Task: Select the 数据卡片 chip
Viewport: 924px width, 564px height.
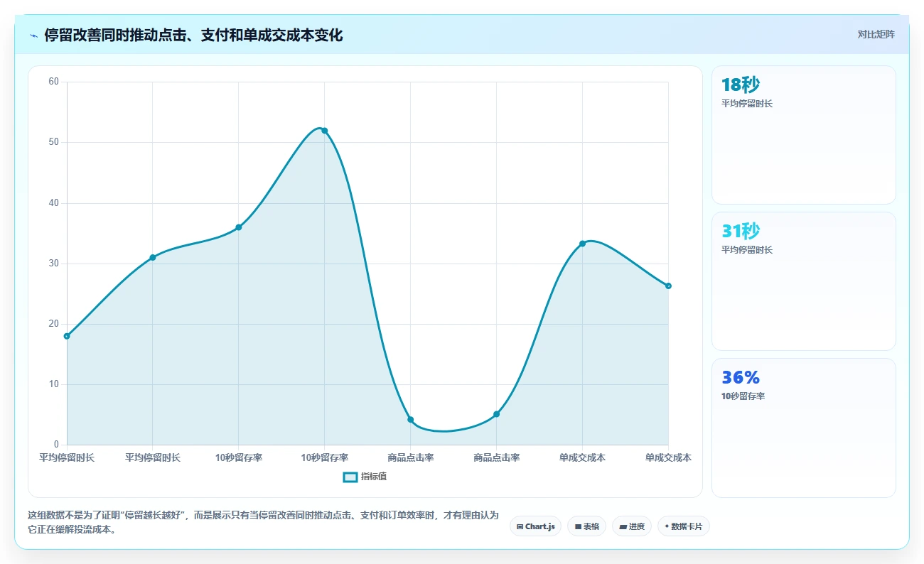Action: click(683, 526)
